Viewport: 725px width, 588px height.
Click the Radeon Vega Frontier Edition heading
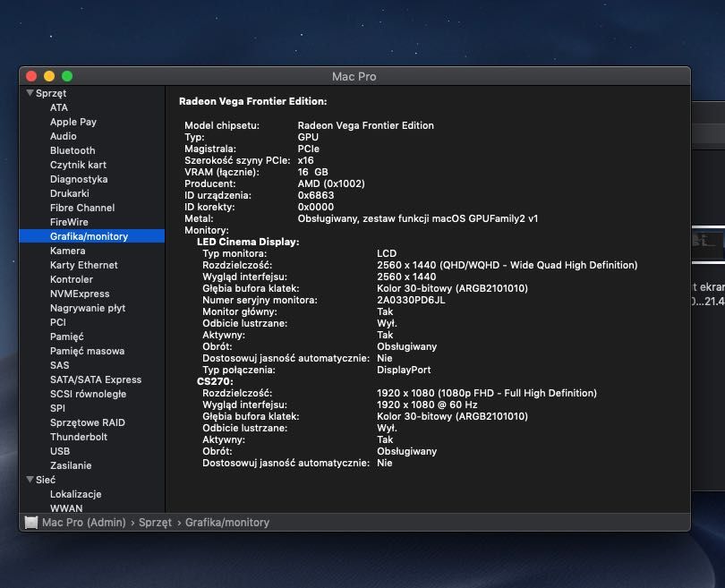point(253,101)
